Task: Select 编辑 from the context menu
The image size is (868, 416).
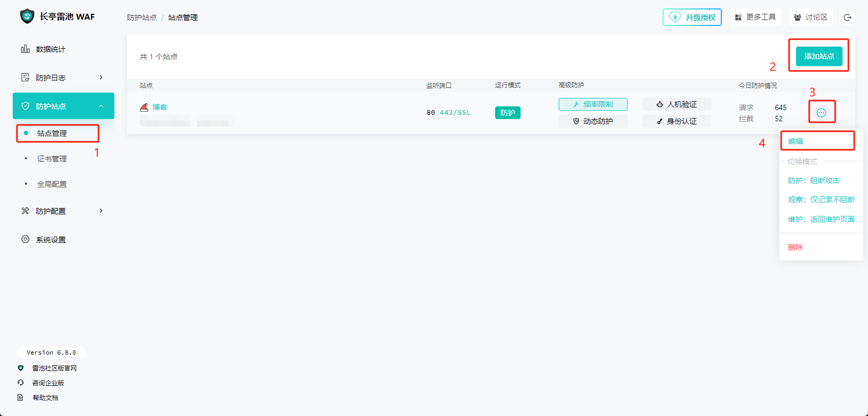Action: (795, 141)
